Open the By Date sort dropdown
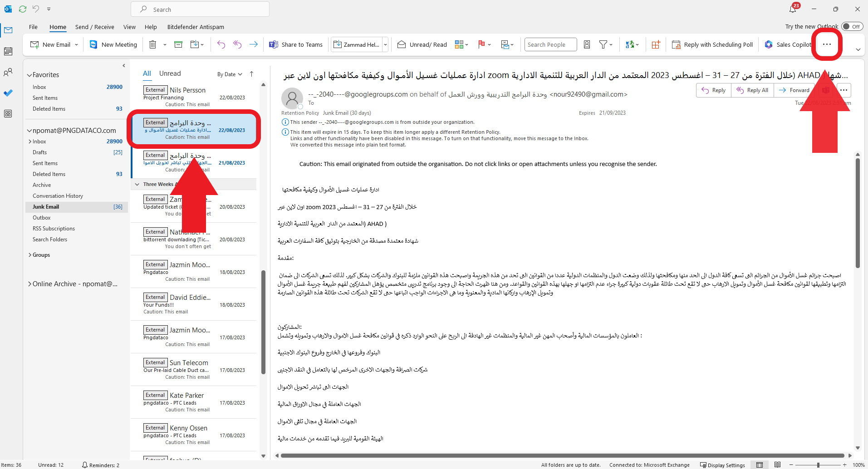 pyautogui.click(x=230, y=74)
